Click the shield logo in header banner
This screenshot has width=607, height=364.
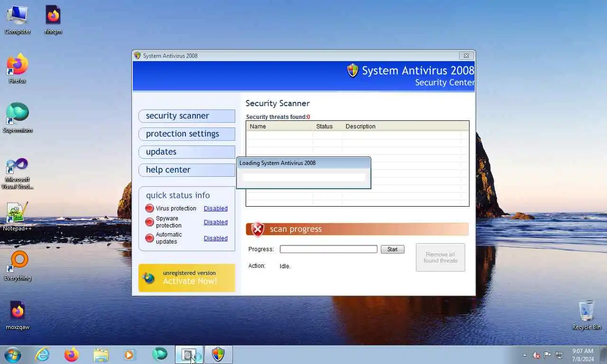tap(352, 71)
